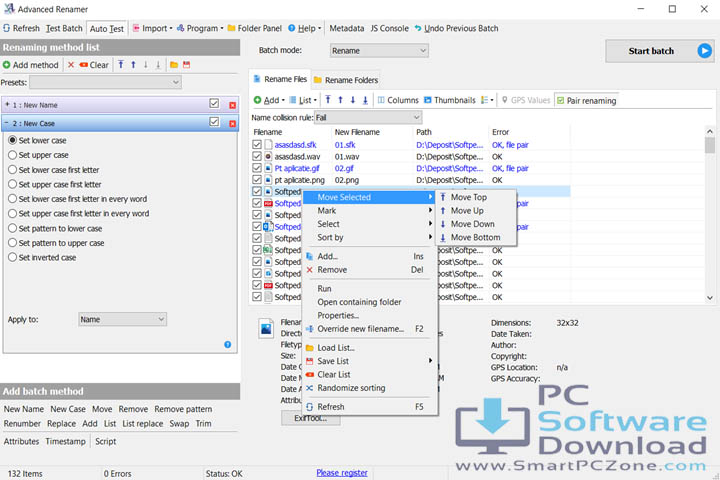This screenshot has width=720, height=480.
Task: Toggle Pair renaming option
Action: coord(586,100)
